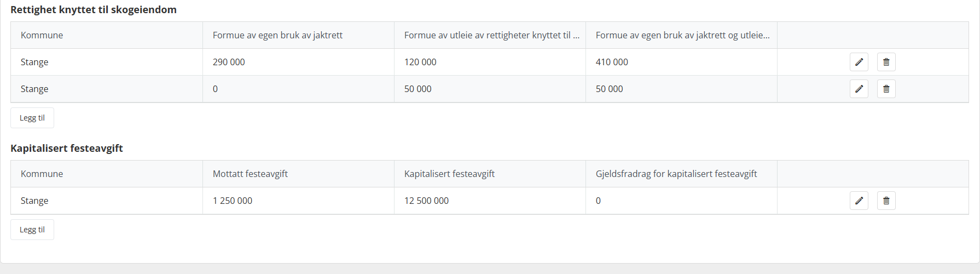Edit the Stange row with 50 000
This screenshot has width=980, height=274.
point(859,89)
